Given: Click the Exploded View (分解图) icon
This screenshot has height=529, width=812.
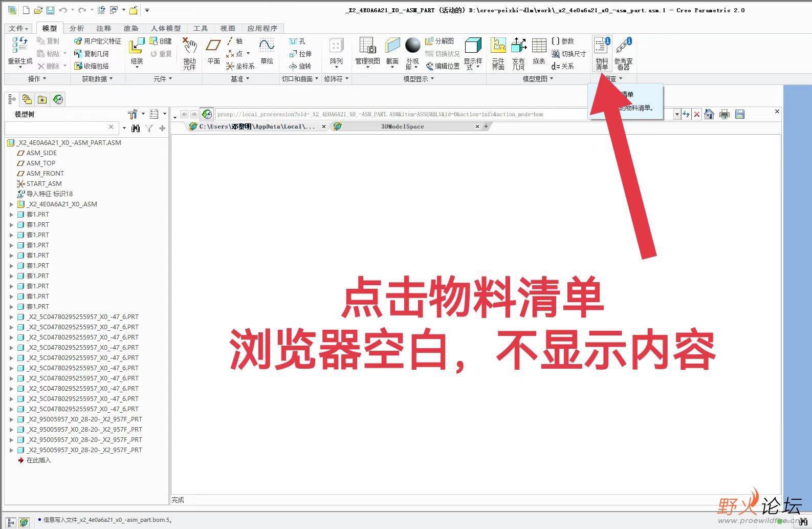Looking at the screenshot, I should point(440,41).
